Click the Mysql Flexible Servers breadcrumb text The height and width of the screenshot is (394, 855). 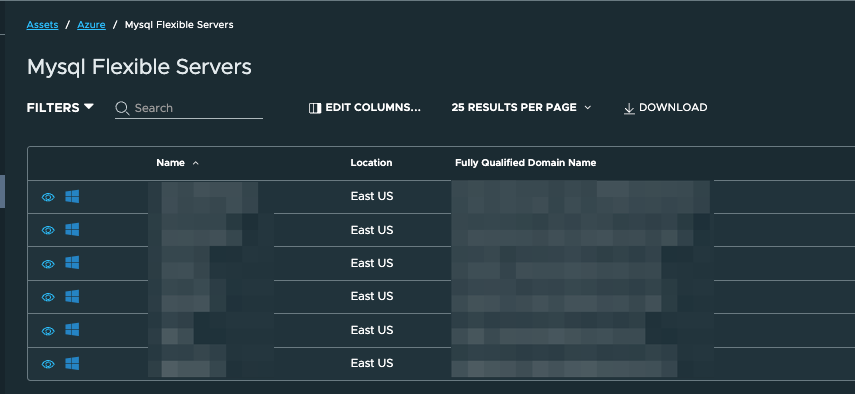coord(179,25)
